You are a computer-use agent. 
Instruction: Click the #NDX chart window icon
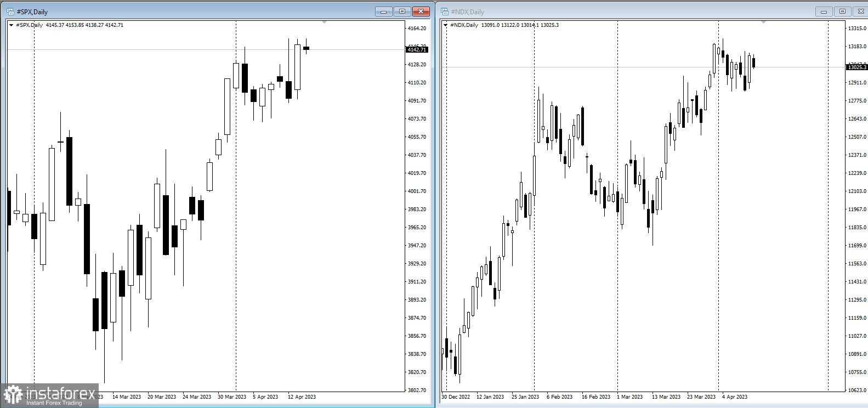coord(445,12)
